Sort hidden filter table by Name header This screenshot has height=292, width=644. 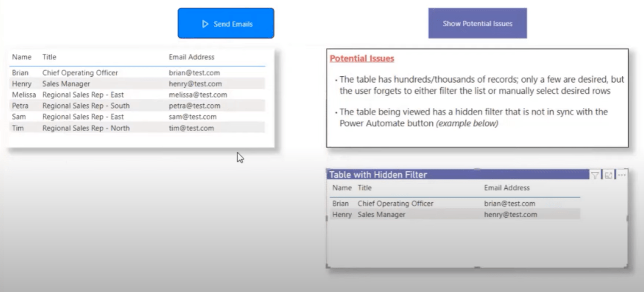[342, 188]
